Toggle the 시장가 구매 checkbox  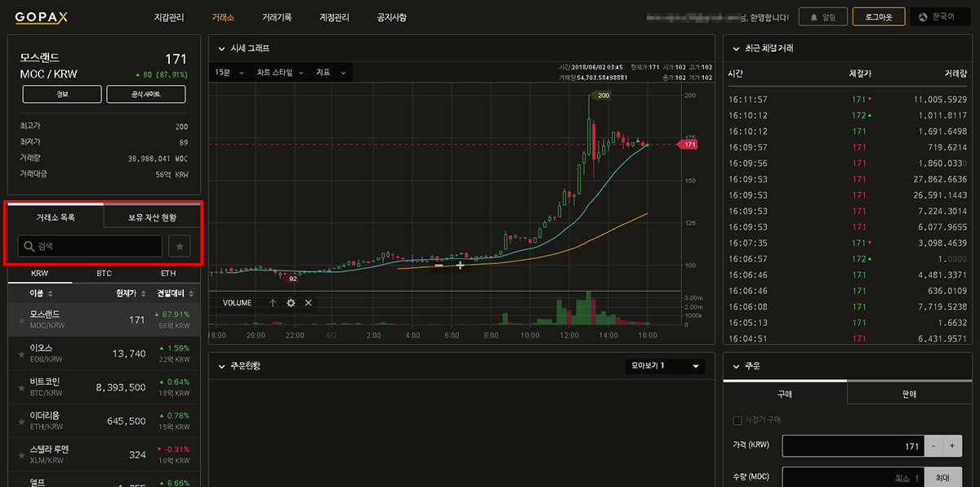coord(737,421)
